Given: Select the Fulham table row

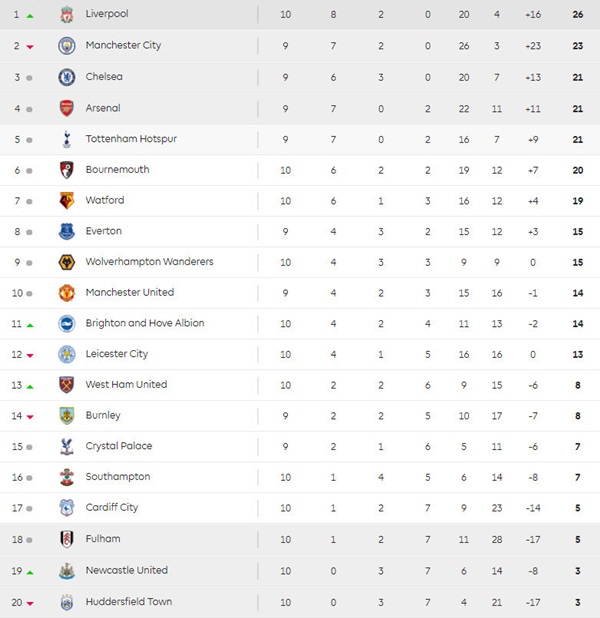Looking at the screenshot, I should (x=300, y=540).
